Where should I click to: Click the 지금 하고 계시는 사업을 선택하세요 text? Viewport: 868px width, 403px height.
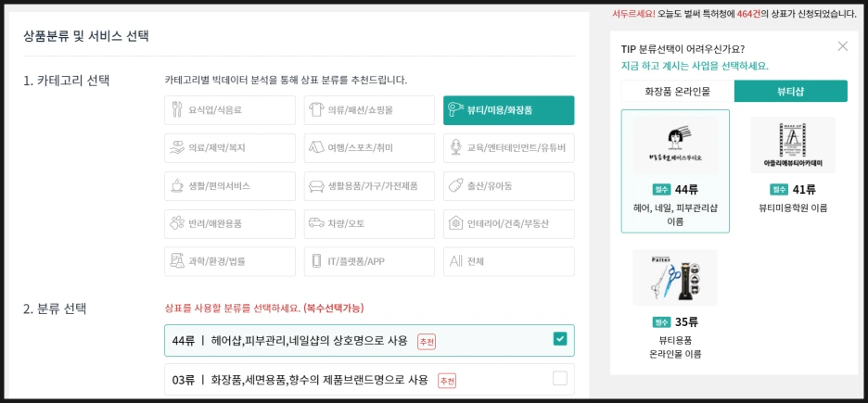[695, 66]
